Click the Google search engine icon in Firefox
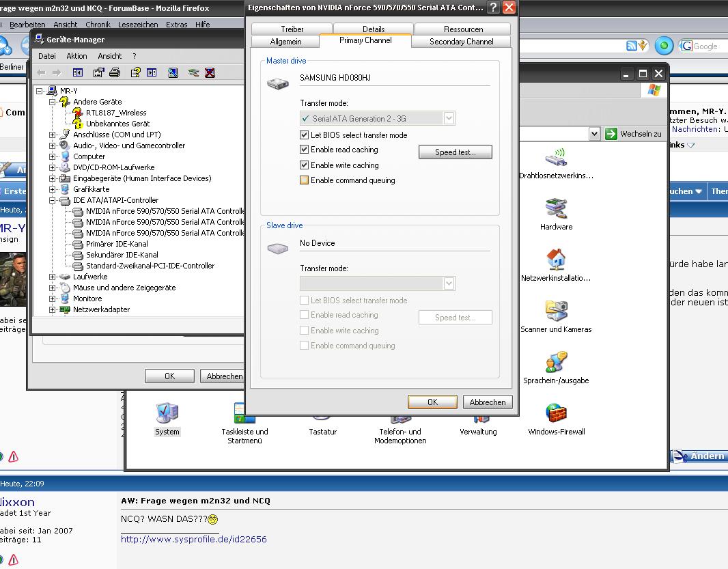Viewport: 728px width, 569px height. click(x=686, y=46)
